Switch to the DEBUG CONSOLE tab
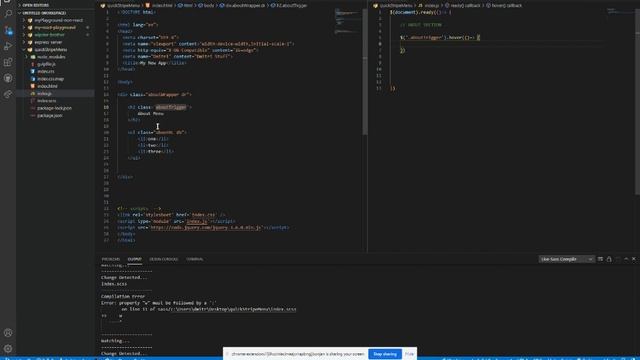 (163, 259)
